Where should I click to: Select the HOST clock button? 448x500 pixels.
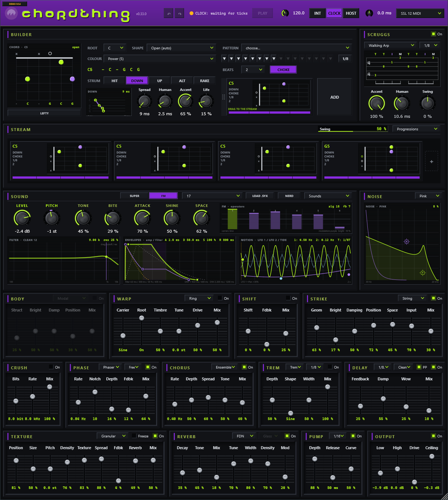(x=351, y=13)
